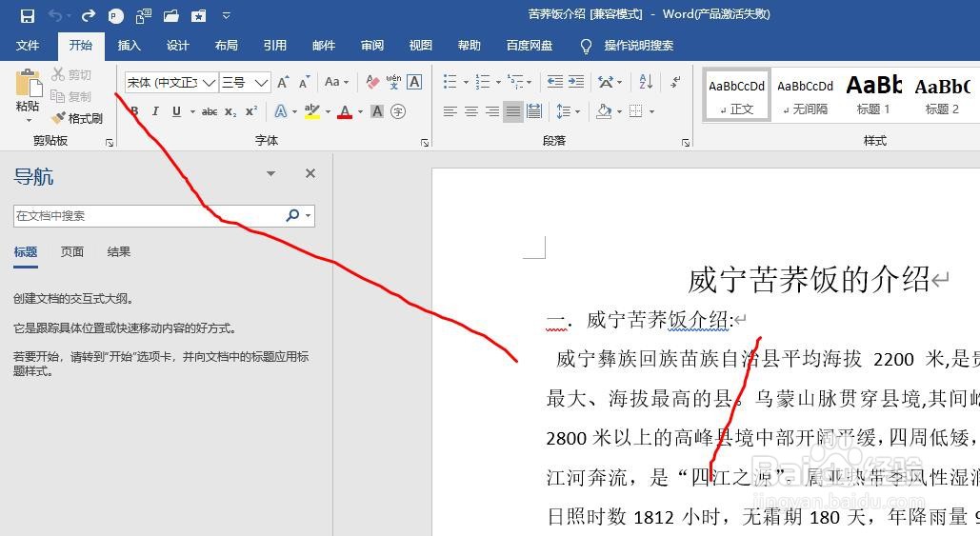Increase font size with grow font icon

[283, 82]
